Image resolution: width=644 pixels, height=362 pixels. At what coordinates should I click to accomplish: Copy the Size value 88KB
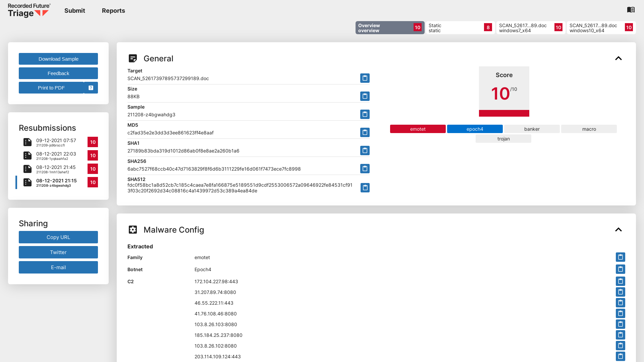pos(365,96)
